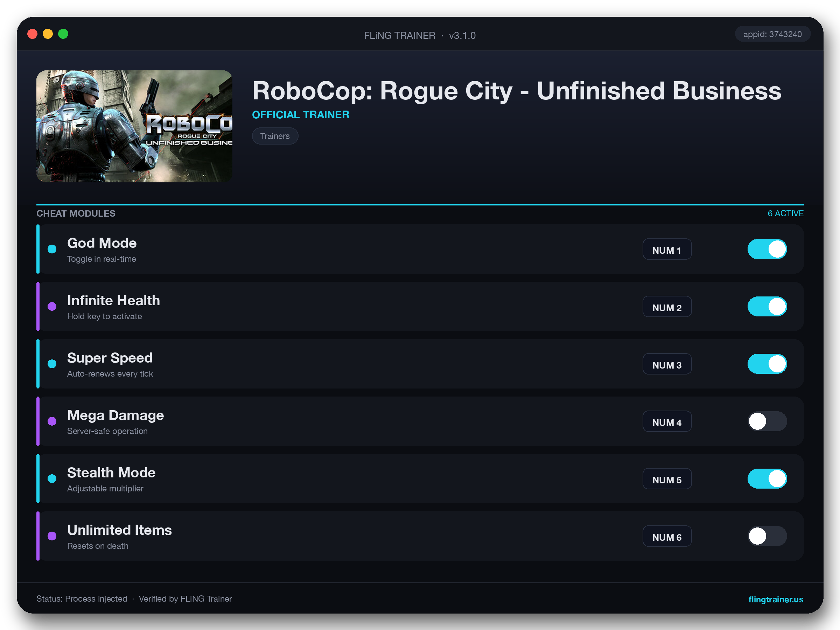
Task: Click the Trainers tag pill
Action: click(x=275, y=136)
